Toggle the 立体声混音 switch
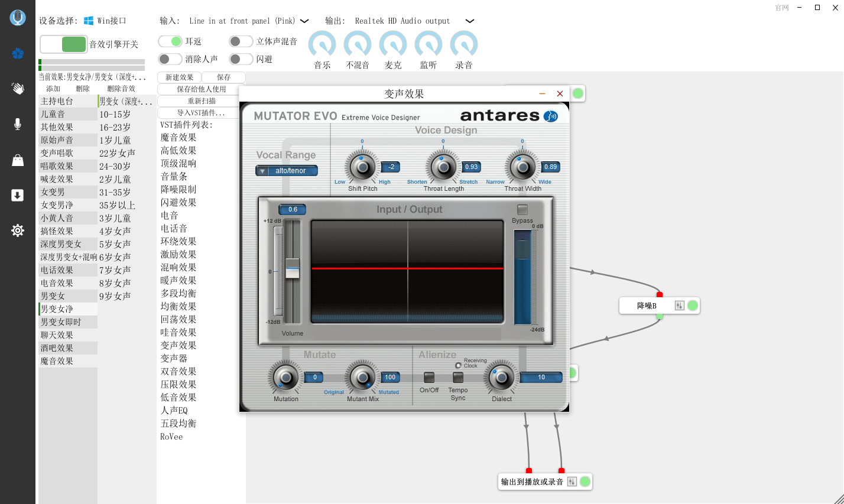Viewport: 844px width, 504px height. click(241, 41)
